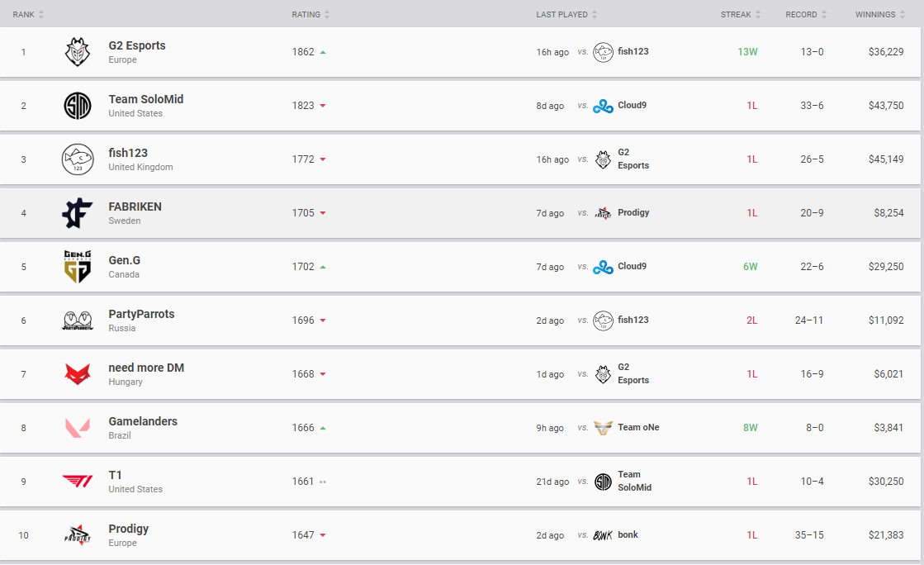Screen dimensions: 924x565
Task: Click the Hungary region label
Action: [126, 382]
